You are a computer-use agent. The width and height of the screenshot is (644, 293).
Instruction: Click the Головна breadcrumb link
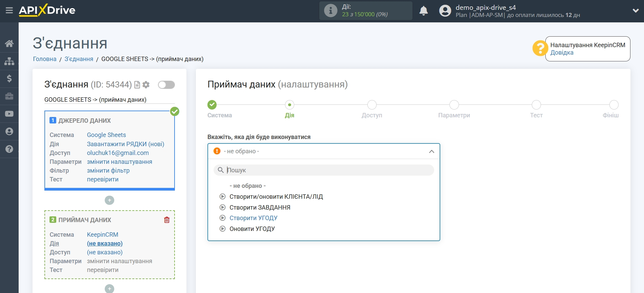click(x=45, y=59)
